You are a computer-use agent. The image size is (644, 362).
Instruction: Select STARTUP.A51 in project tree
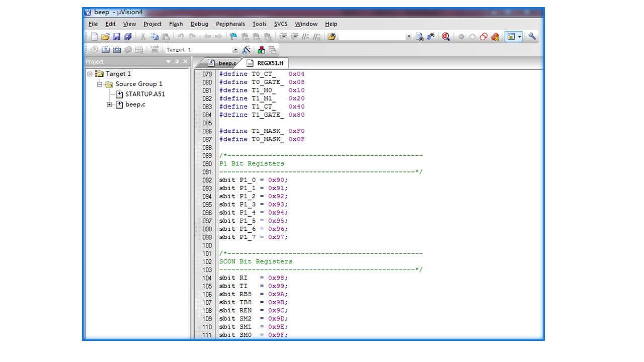(144, 94)
